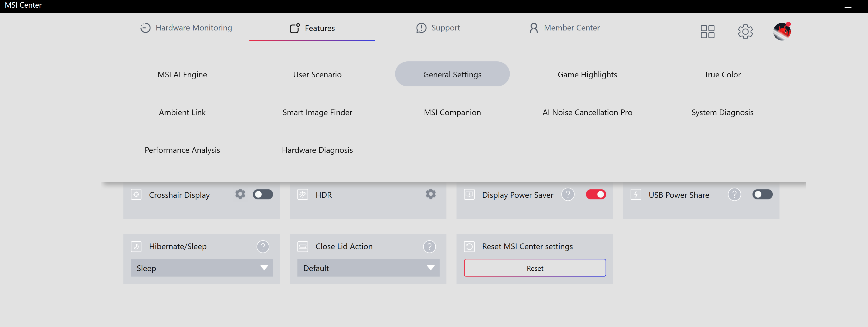Select General Settings feature
The height and width of the screenshot is (327, 868).
452,74
